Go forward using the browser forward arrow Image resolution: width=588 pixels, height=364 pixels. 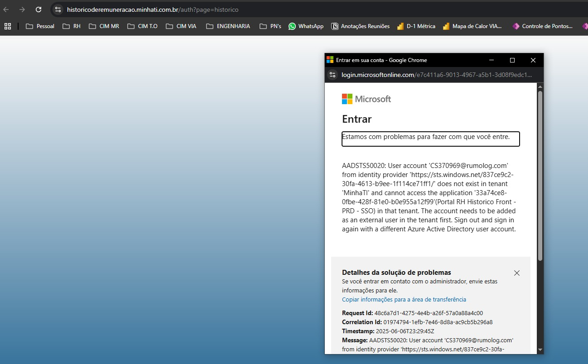click(22, 10)
